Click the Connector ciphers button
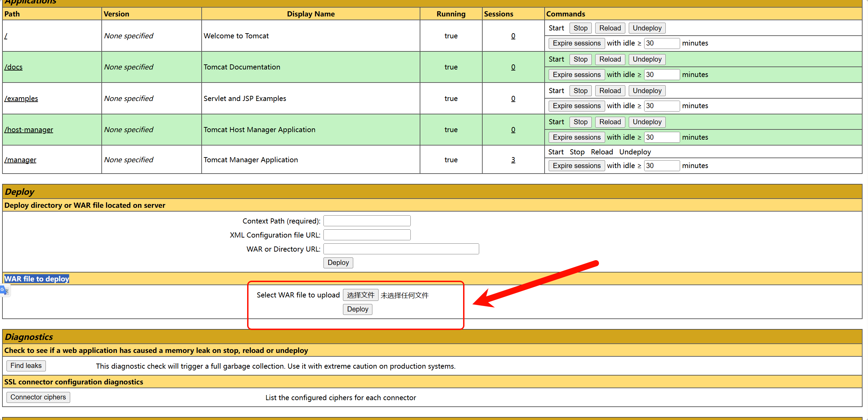Viewport: 868px width, 420px height. tap(38, 397)
